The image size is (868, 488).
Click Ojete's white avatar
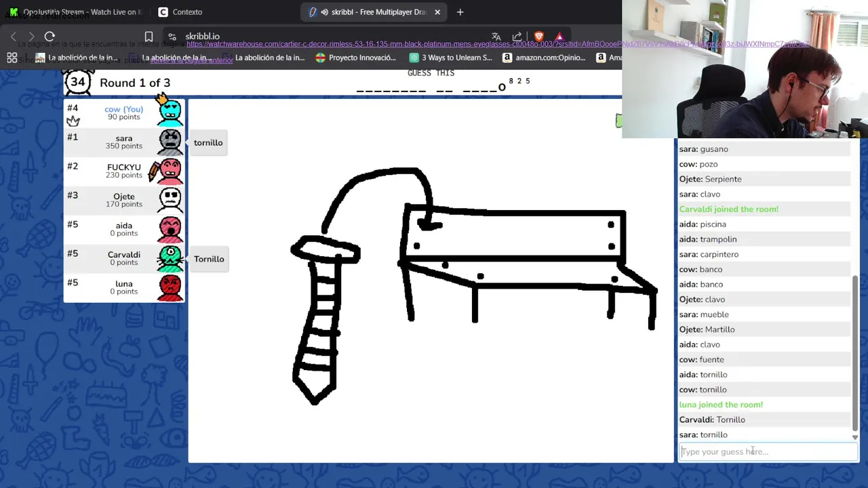pos(170,199)
